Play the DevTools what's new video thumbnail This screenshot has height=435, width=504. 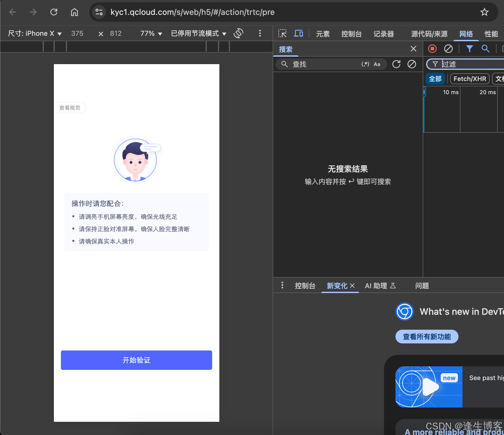point(429,387)
